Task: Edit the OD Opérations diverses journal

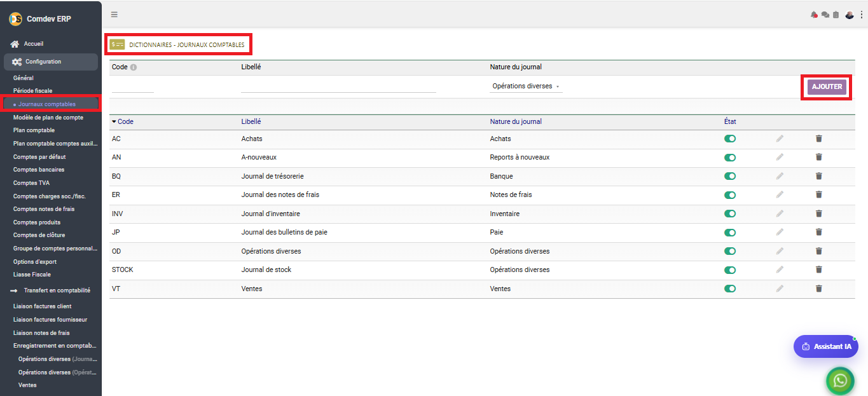Action: pos(780,251)
